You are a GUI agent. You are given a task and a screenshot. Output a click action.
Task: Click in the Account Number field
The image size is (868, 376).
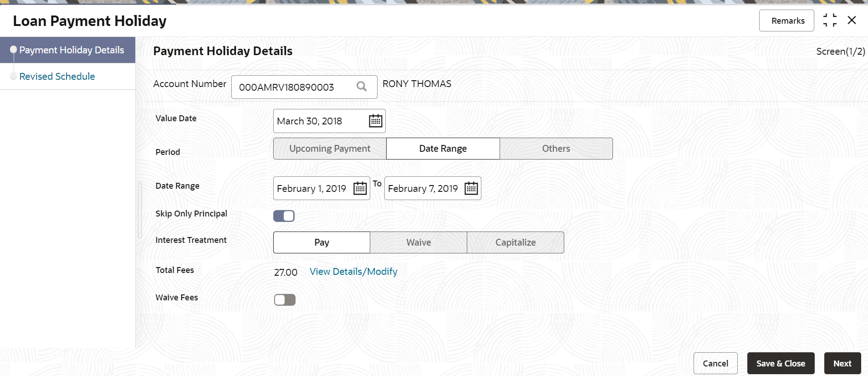coord(291,87)
